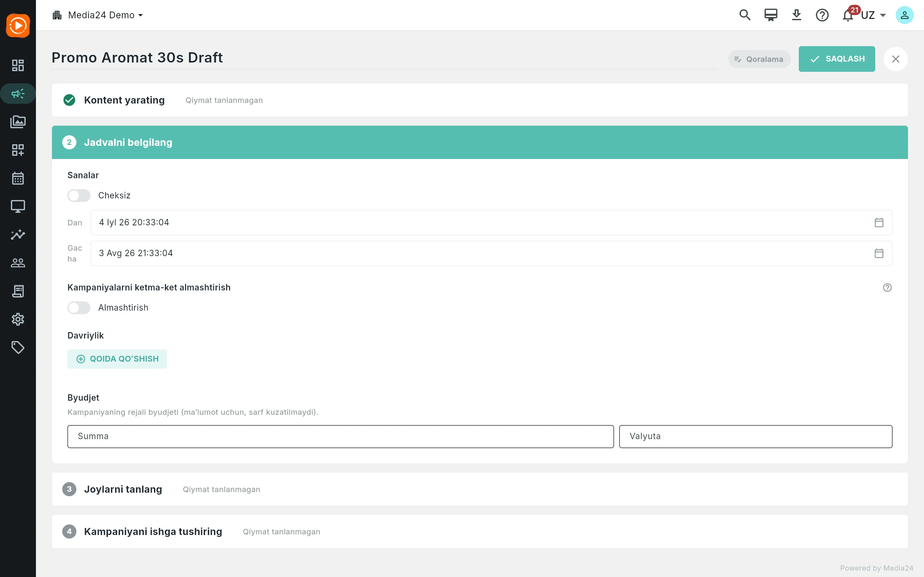Open the users group sidebar icon
The width and height of the screenshot is (924, 577).
(18, 263)
